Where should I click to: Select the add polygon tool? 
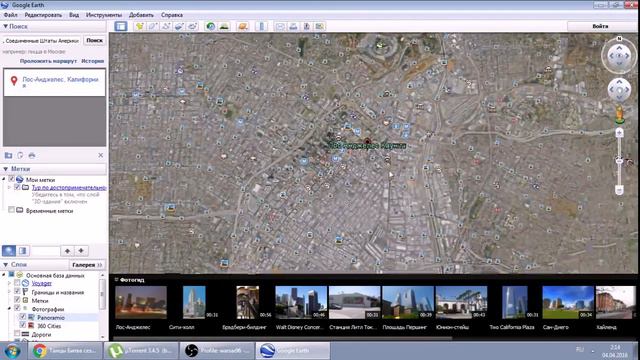pos(153,26)
